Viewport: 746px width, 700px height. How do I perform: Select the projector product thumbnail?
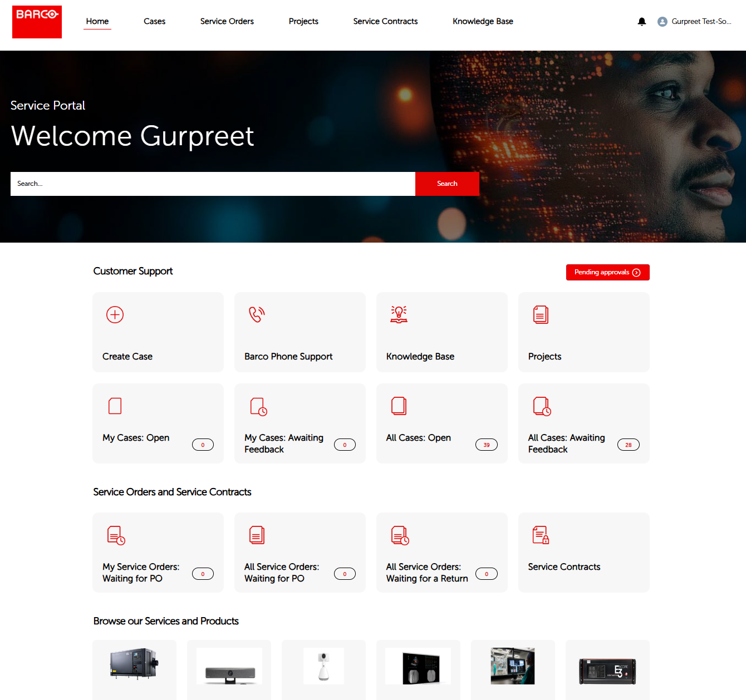[x=134, y=665]
